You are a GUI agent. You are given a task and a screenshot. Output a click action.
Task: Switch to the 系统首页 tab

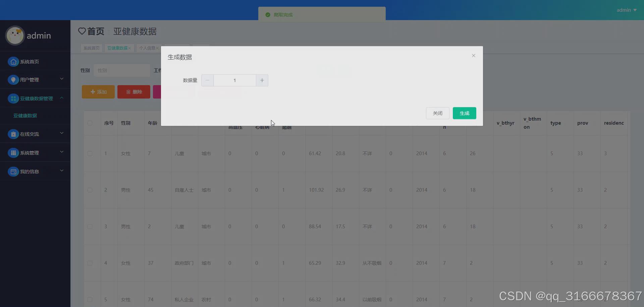pyautogui.click(x=91, y=48)
